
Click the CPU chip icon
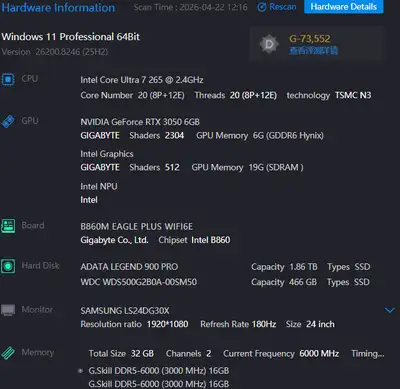click(x=8, y=80)
